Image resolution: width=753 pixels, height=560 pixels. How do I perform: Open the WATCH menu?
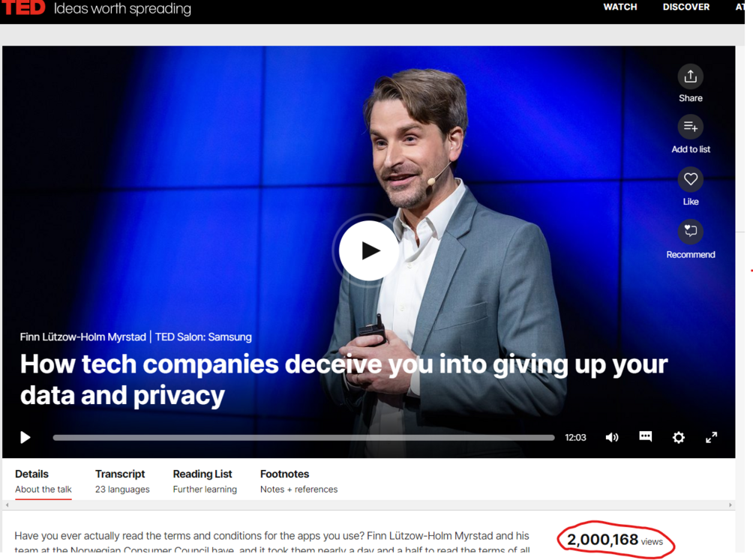pyautogui.click(x=620, y=7)
